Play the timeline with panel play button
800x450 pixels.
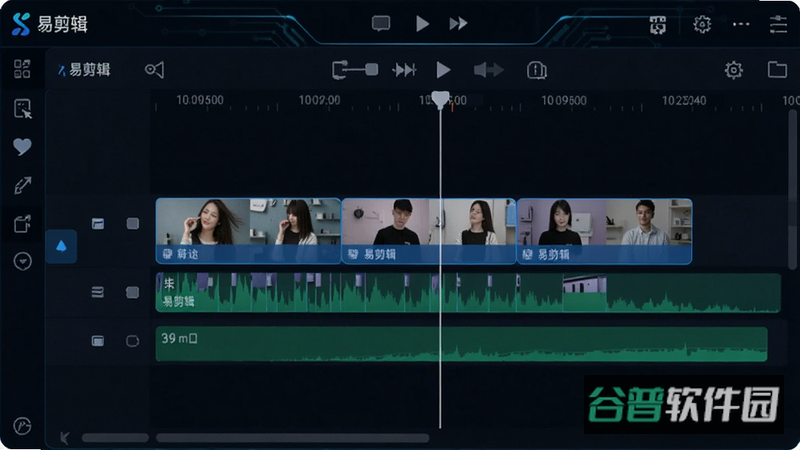[443, 70]
